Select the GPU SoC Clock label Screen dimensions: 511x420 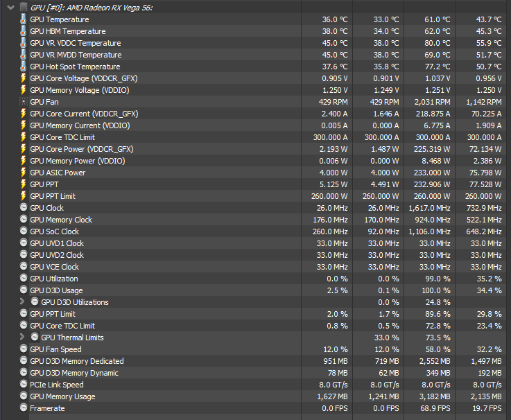click(54, 231)
